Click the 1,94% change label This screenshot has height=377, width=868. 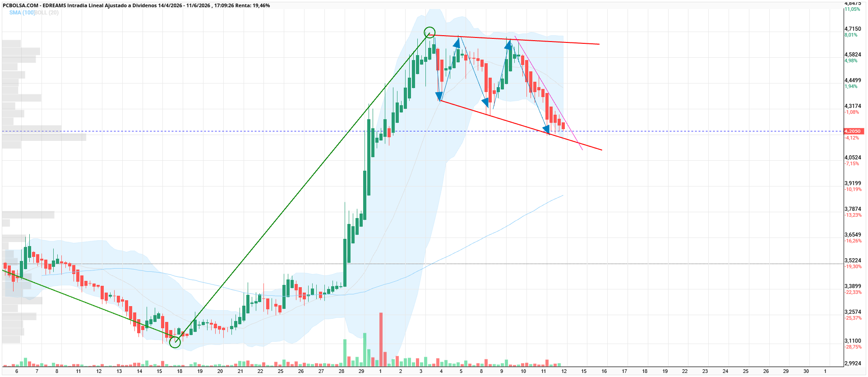(x=851, y=86)
